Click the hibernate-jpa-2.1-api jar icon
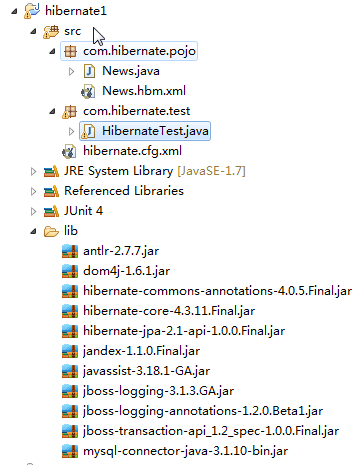The width and height of the screenshot is (362, 465). point(70,331)
